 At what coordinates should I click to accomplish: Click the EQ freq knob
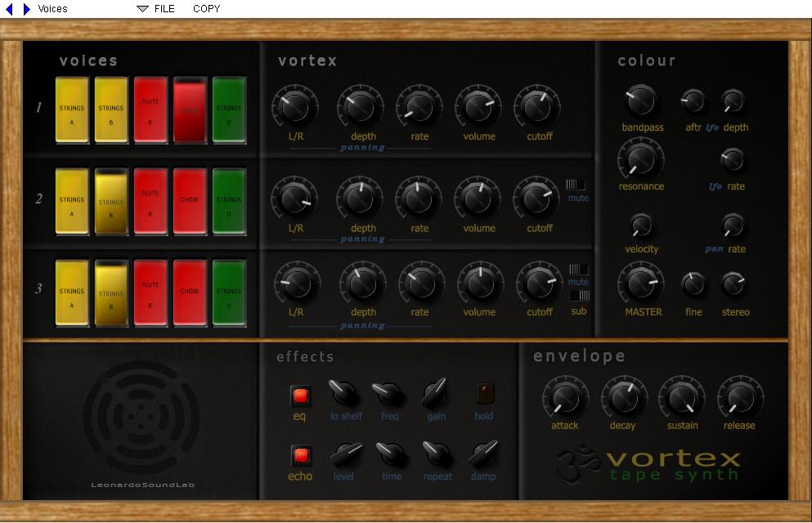(x=388, y=393)
